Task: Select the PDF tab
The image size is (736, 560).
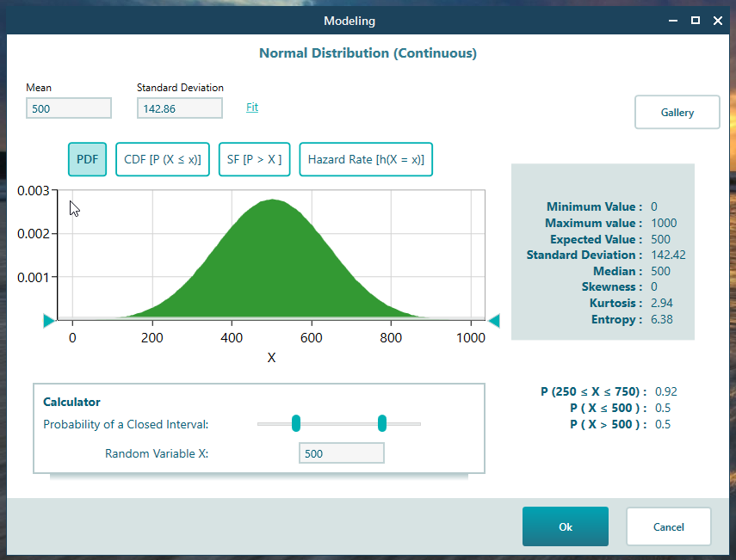Action: [87, 159]
